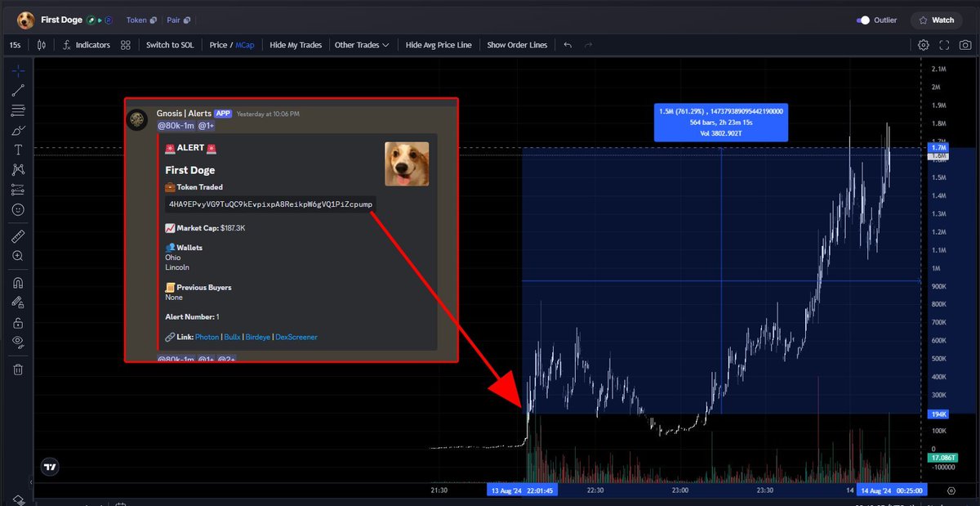Open Bullx link in Gnosis alert

coord(232,337)
